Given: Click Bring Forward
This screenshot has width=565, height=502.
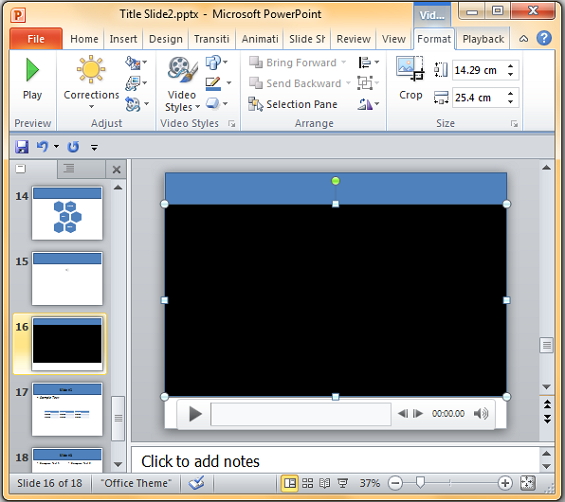Looking at the screenshot, I should (298, 62).
